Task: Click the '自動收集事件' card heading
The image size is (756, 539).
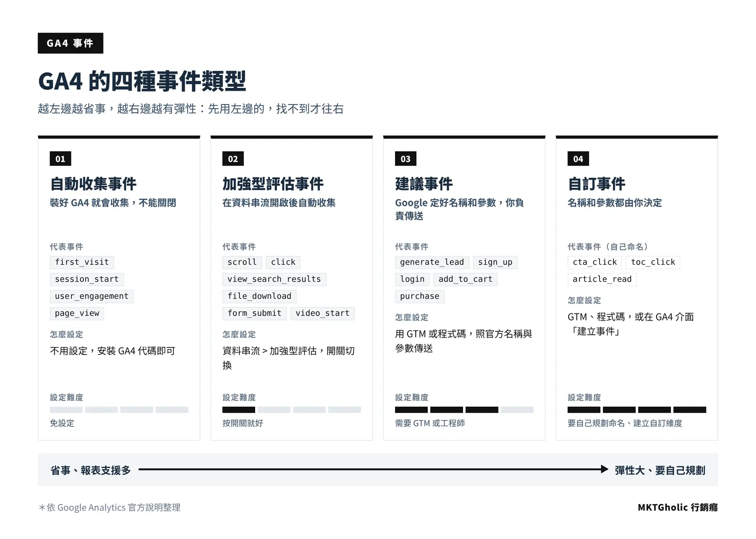Action: [x=93, y=184]
